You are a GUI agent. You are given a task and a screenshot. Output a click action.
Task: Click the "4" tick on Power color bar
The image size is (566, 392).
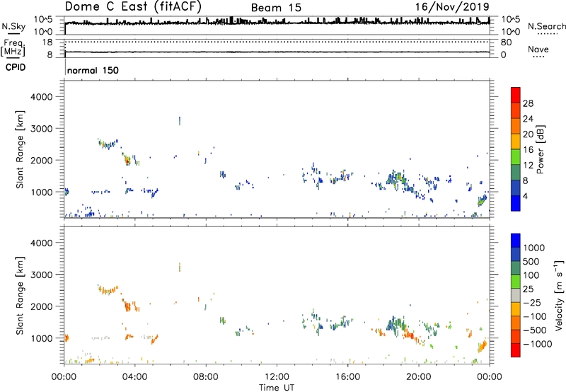[525, 196]
